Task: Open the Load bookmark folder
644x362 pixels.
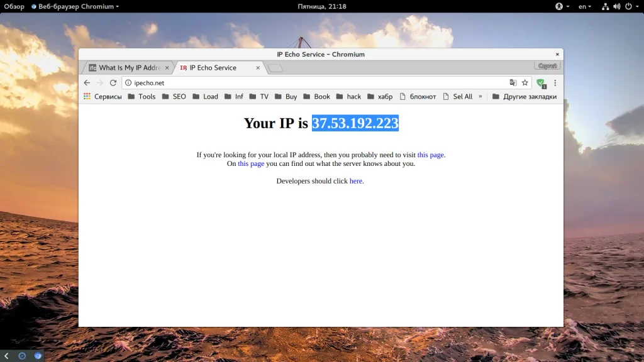Action: [206, 96]
